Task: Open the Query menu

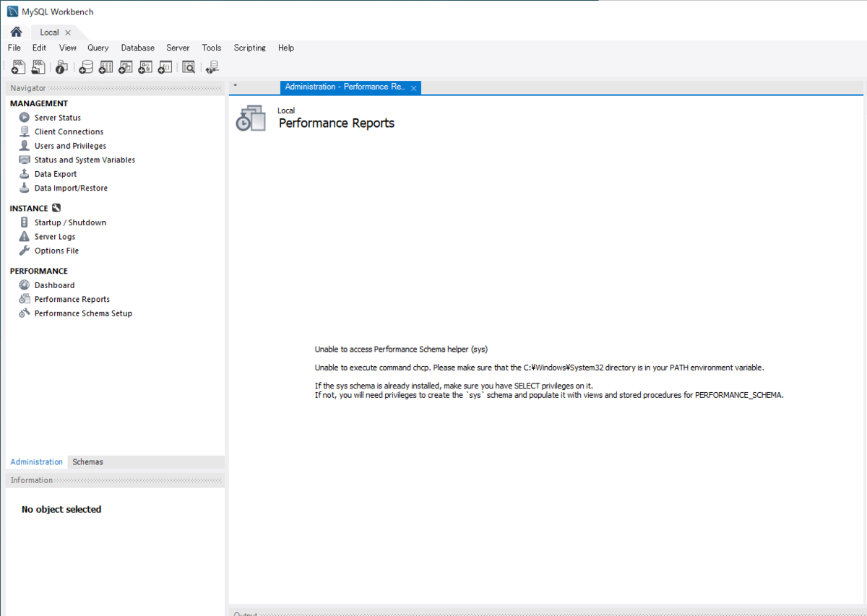Action: point(98,48)
